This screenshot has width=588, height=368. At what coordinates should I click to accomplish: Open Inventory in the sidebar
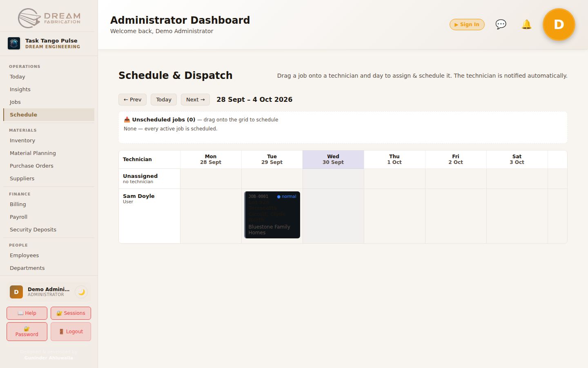coord(49,140)
